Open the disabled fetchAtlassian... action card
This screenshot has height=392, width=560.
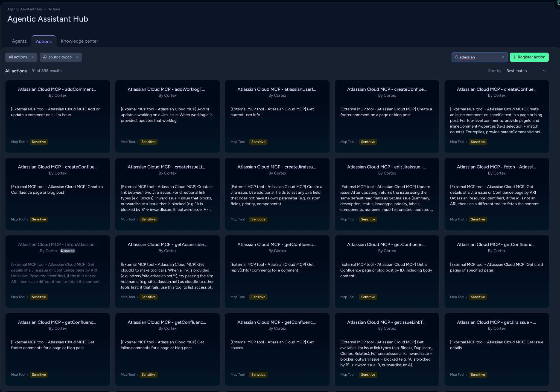click(x=58, y=272)
